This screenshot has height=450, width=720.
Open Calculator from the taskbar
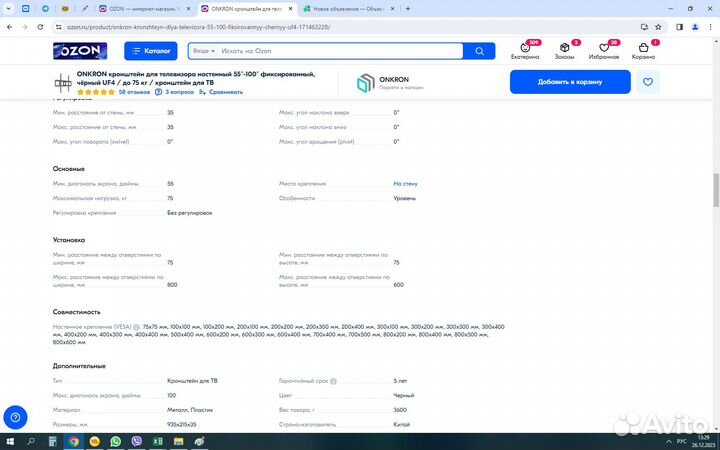(53, 442)
